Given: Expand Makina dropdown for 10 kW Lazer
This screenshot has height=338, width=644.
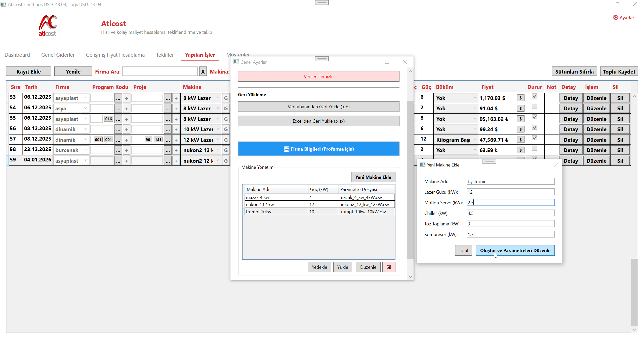Looking at the screenshot, I should click(x=218, y=129).
